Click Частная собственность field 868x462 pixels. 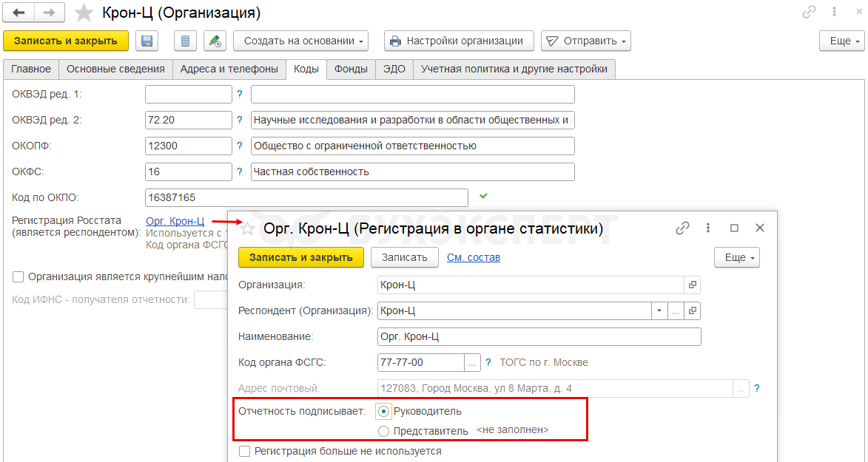pyautogui.click(x=412, y=171)
